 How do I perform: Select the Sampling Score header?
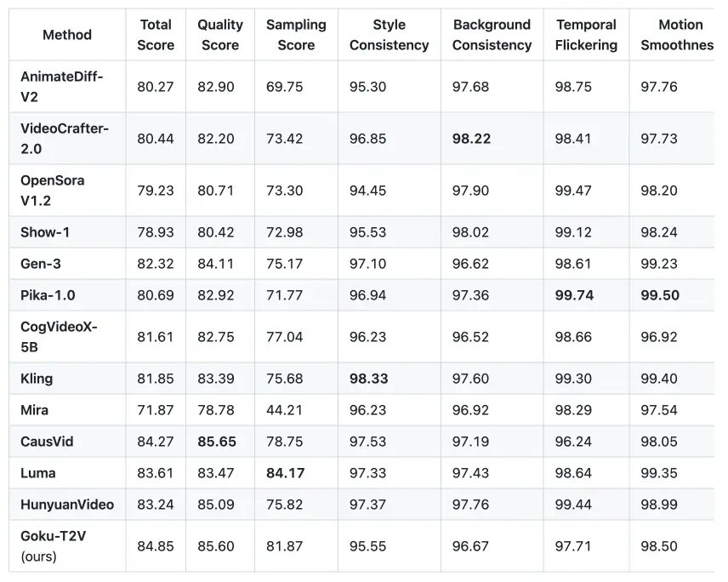(296, 35)
